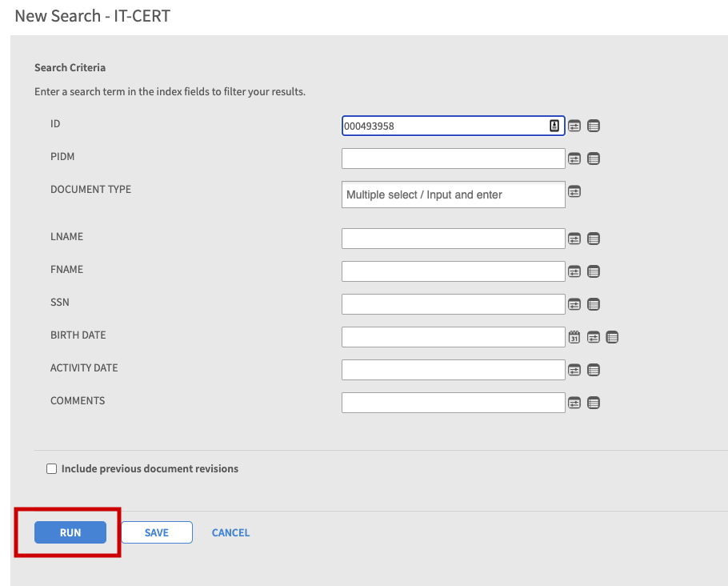Open search options for the DOCUMENT TYPE field

(574, 192)
